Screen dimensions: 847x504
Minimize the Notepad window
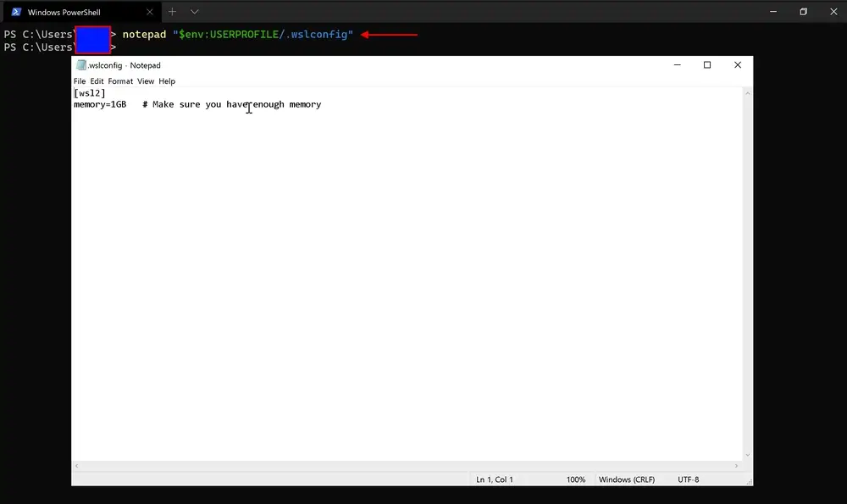[x=678, y=65]
